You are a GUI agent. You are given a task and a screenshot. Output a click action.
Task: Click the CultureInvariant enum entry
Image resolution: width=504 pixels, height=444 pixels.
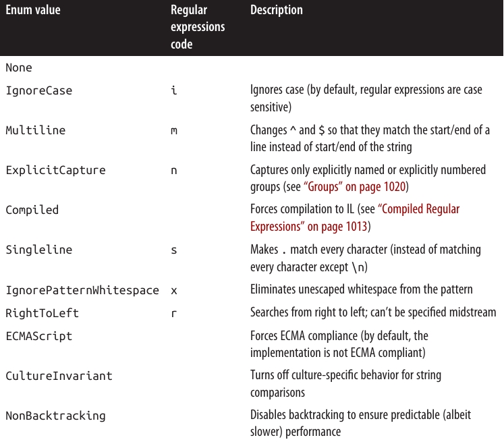click(x=59, y=375)
